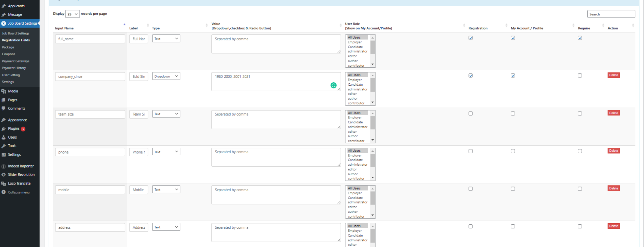Open Type dropdown for team_size row
This screenshot has height=247, width=644.
click(x=166, y=114)
